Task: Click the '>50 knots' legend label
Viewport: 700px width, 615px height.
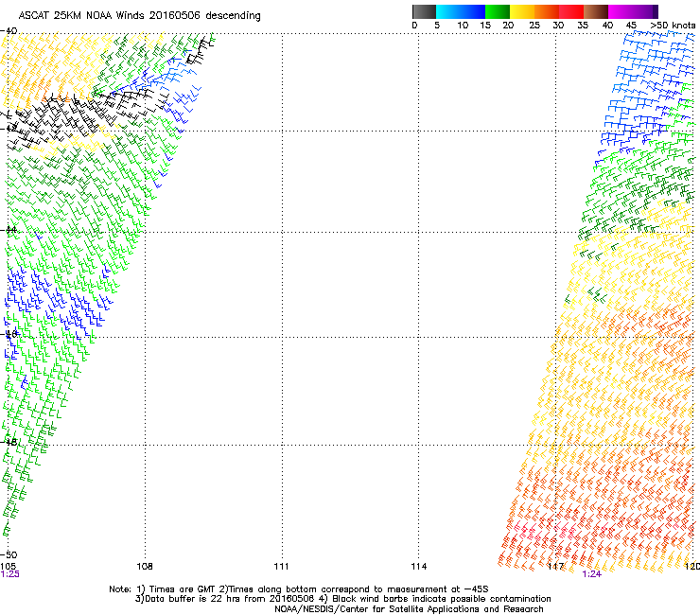Action: [673, 26]
